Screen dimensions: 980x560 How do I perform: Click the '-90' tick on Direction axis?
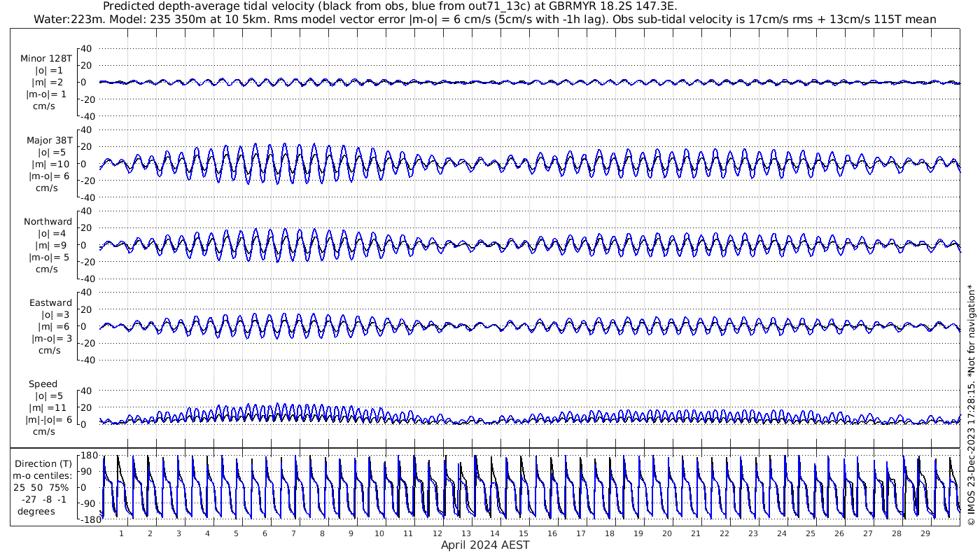pyautogui.click(x=89, y=503)
